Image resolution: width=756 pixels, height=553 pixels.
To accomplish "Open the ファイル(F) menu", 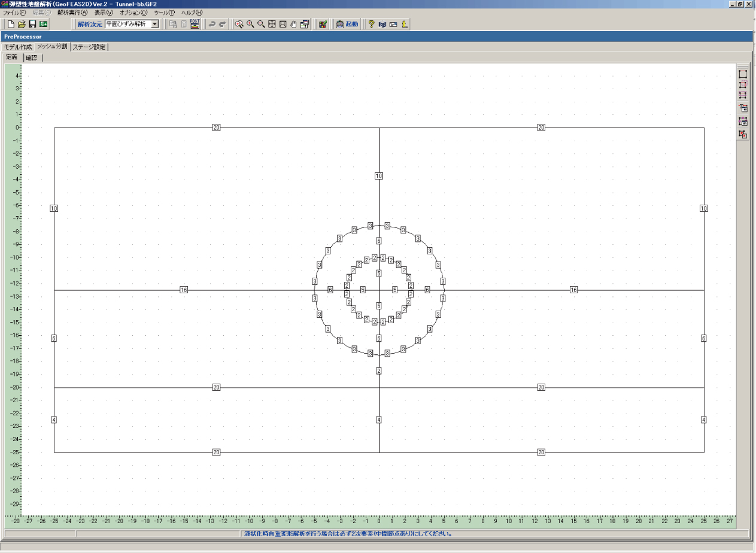I will click(14, 13).
